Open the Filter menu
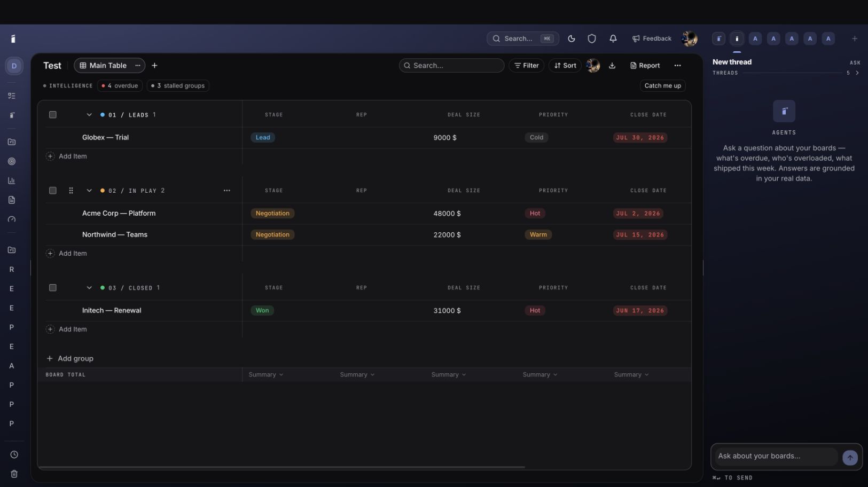The image size is (868, 487). click(x=526, y=66)
